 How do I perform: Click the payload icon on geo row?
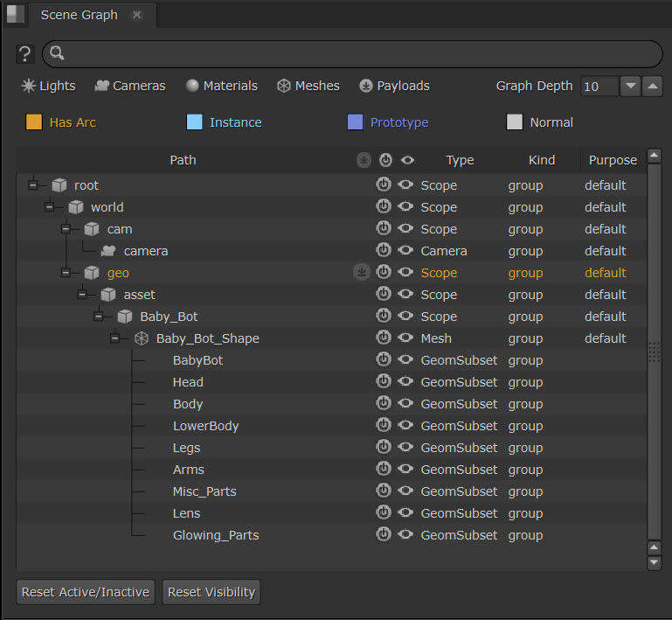coord(362,273)
